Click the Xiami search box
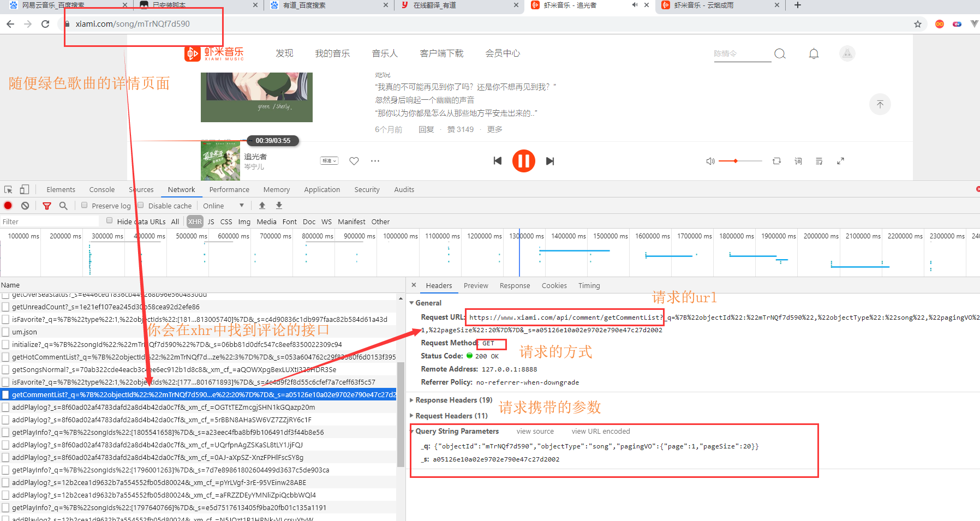 (x=742, y=53)
